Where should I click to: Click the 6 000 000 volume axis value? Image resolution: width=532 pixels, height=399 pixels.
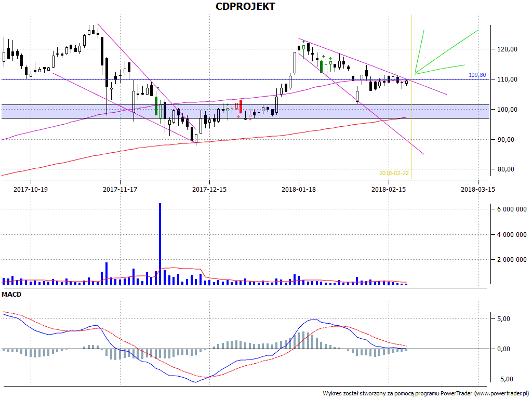point(512,209)
